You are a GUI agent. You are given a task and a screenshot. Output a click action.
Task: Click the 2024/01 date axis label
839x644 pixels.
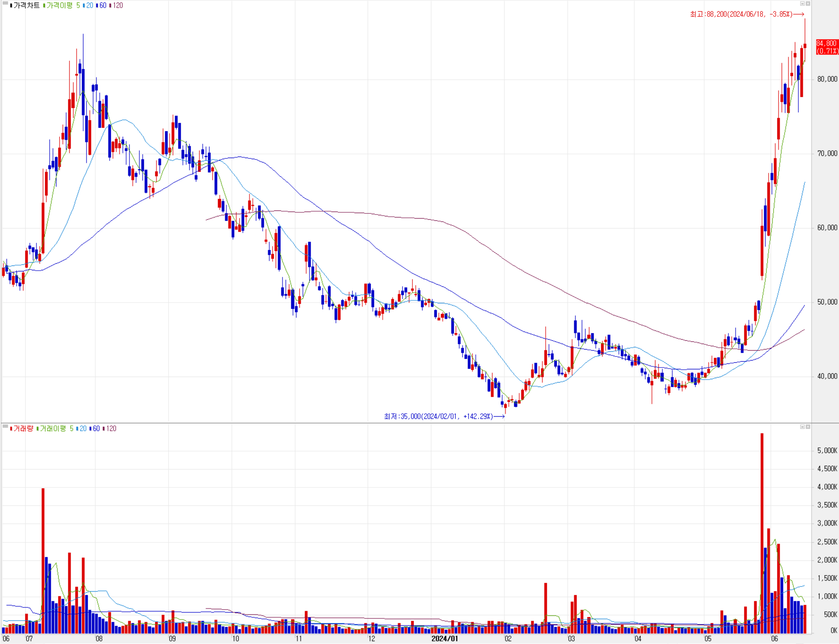tap(444, 638)
